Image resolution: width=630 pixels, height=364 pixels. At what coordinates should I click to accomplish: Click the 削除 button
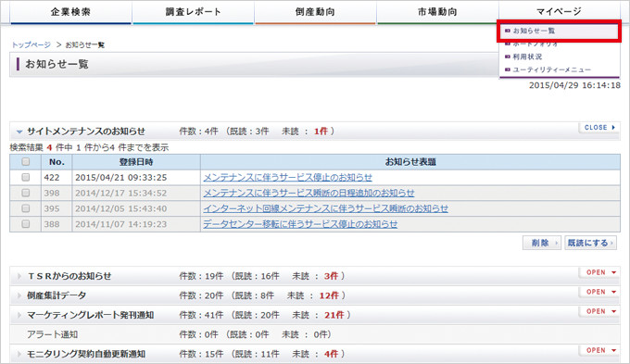click(542, 243)
